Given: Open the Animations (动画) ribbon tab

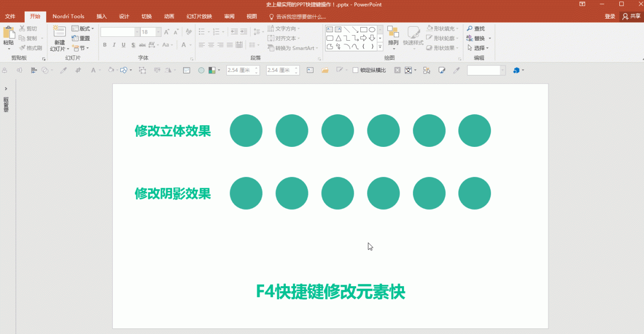Looking at the screenshot, I should coord(169,17).
